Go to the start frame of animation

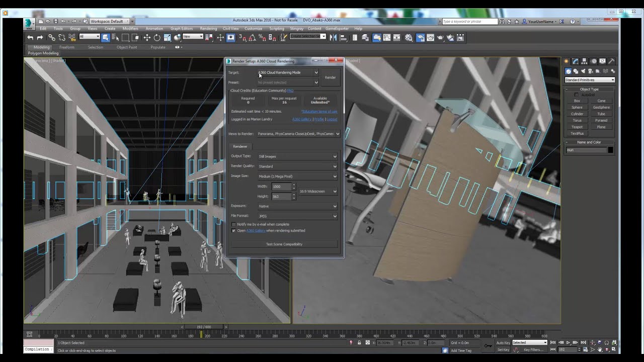[552, 342]
